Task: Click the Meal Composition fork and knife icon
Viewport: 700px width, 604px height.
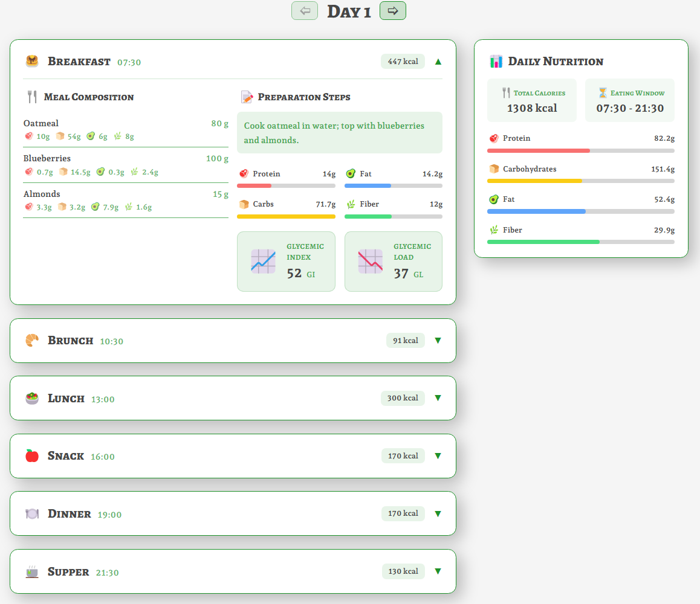Action: pyautogui.click(x=32, y=97)
